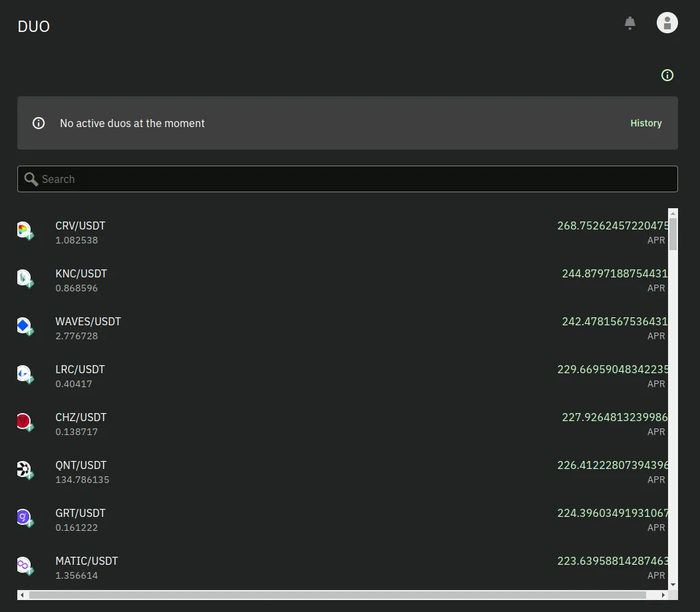
Task: Click the horizontal scrollbar left arrow
Action: pyautogui.click(x=22, y=595)
